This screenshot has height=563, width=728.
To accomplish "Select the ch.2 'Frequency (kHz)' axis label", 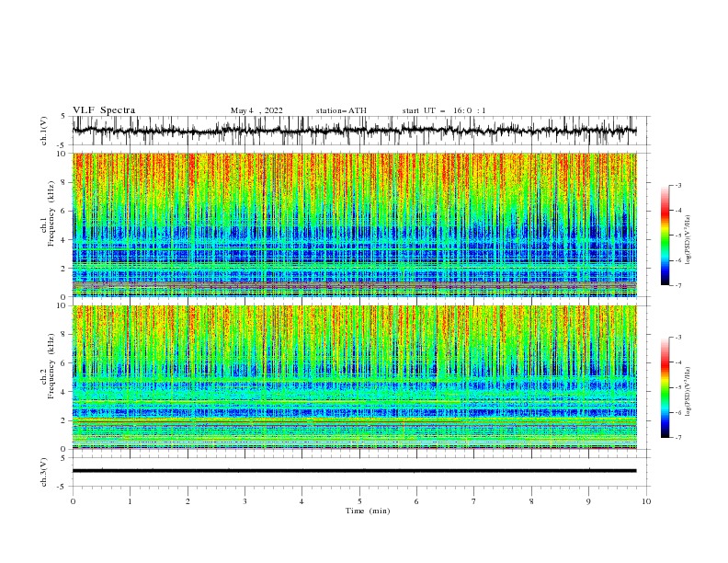I will pyautogui.click(x=51, y=366).
